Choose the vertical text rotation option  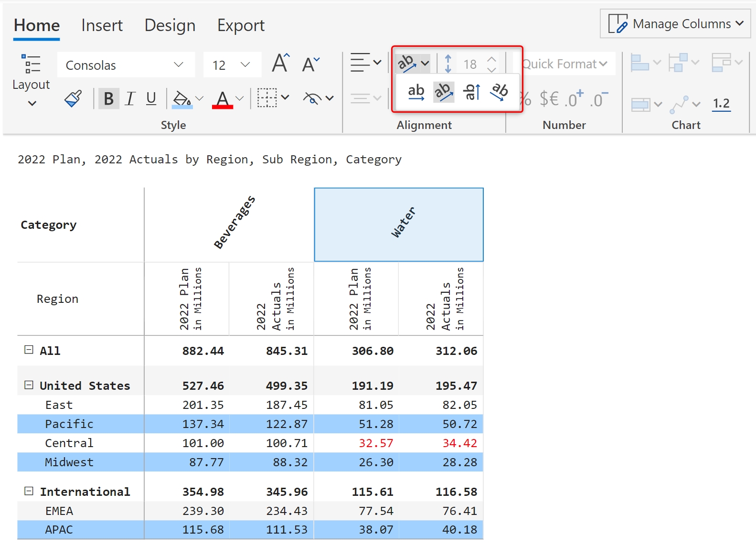(x=471, y=92)
